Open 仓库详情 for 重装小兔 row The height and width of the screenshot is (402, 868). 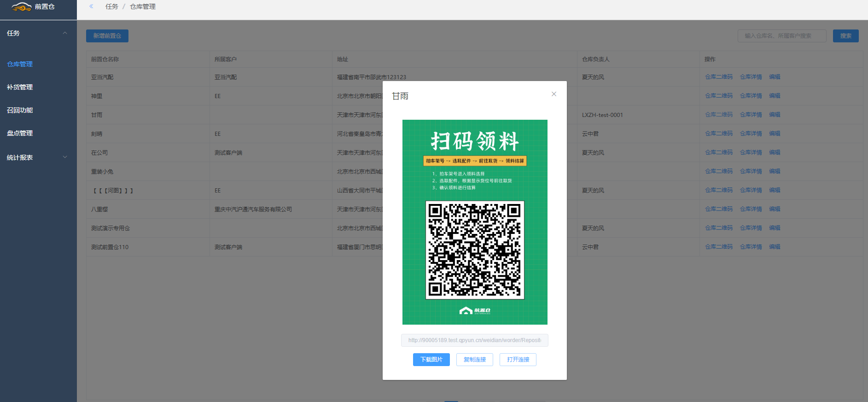pos(751,171)
